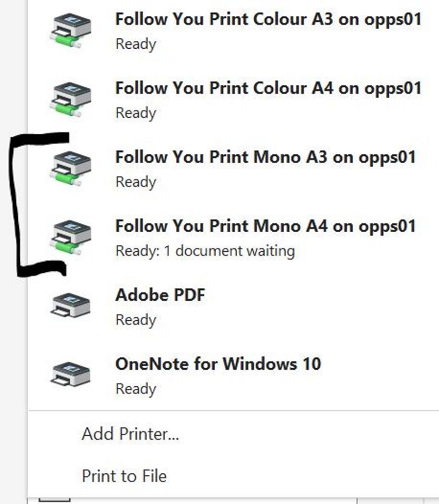The height and width of the screenshot is (504, 439).
Task: Pick Follow You Print Mono A3 on opps01
Action: click(266, 157)
